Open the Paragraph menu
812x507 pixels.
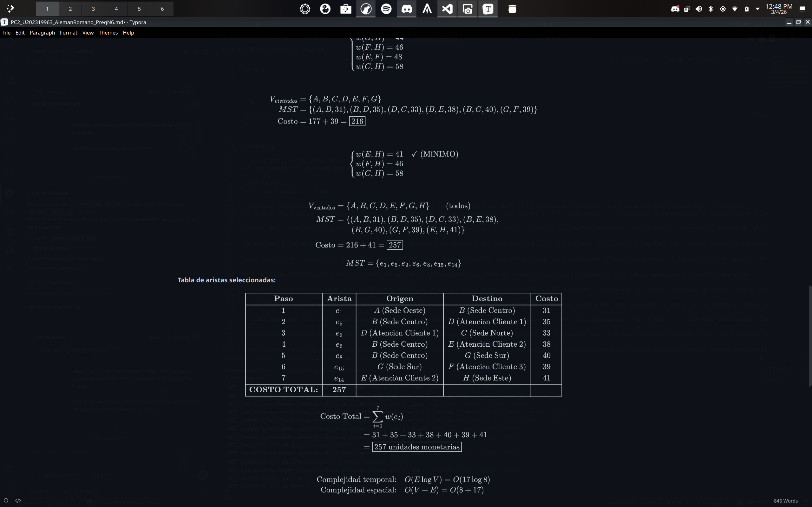(x=42, y=33)
